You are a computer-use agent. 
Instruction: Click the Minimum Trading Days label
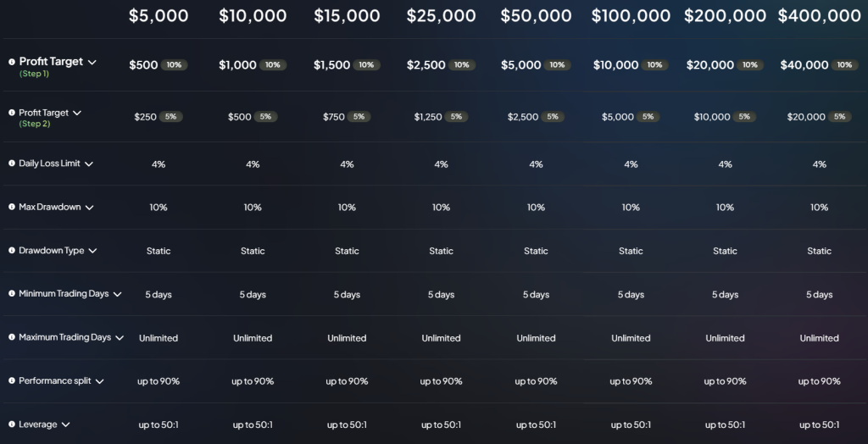coord(64,294)
